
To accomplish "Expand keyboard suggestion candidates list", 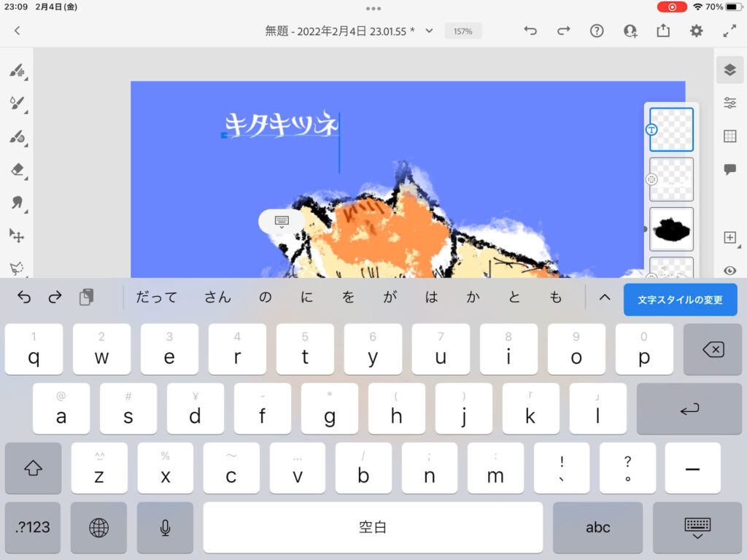I will pos(604,297).
